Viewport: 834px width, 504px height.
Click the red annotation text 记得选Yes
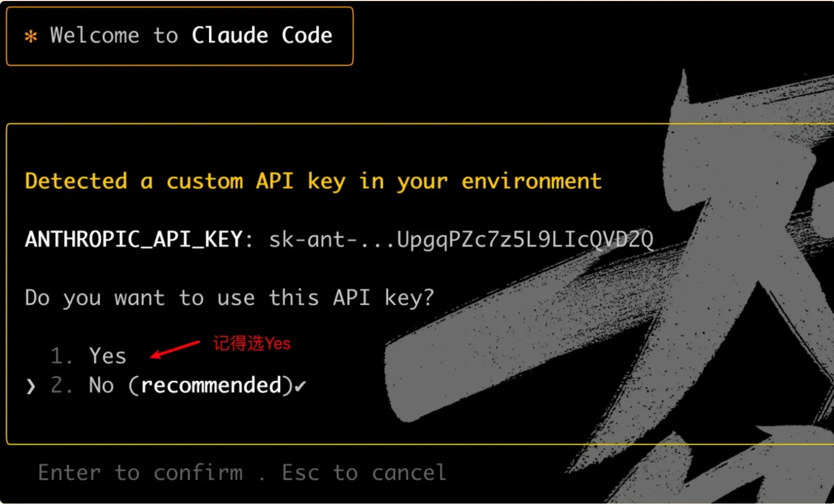click(x=252, y=343)
